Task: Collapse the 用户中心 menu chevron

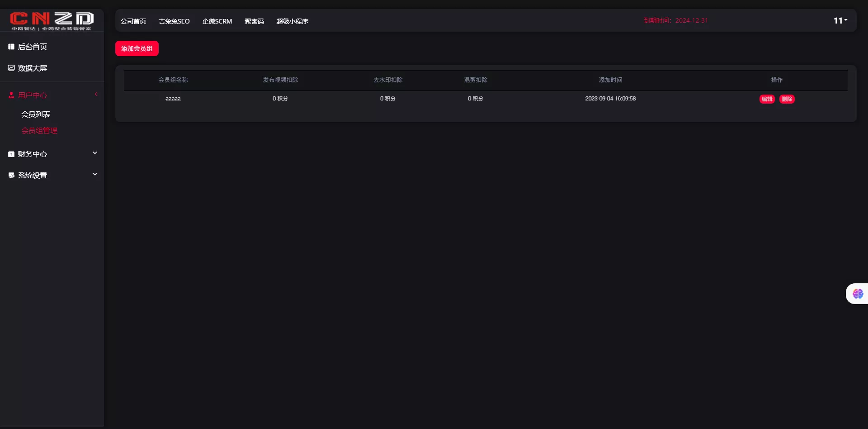Action: pyautogui.click(x=96, y=94)
